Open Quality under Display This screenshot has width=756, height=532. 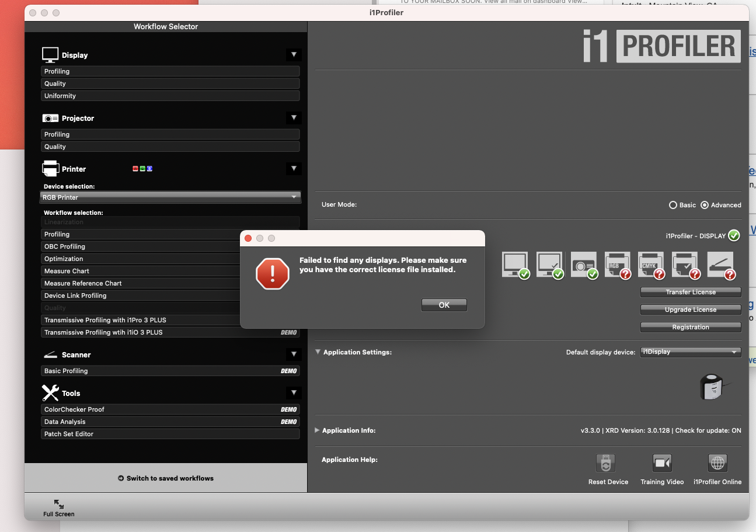(x=170, y=84)
